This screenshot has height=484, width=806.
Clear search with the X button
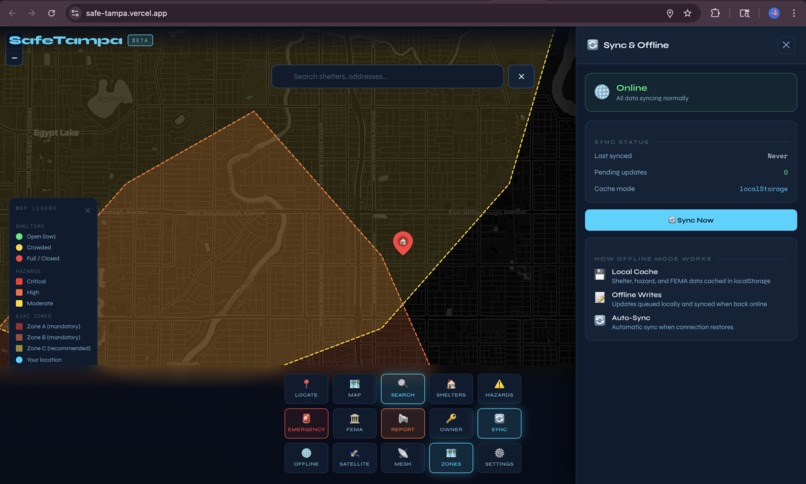coord(521,77)
